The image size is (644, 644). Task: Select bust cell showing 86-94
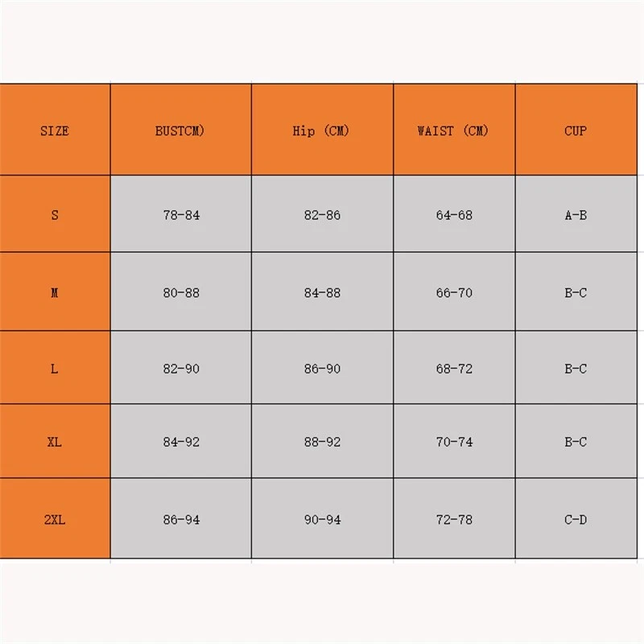coord(180,519)
